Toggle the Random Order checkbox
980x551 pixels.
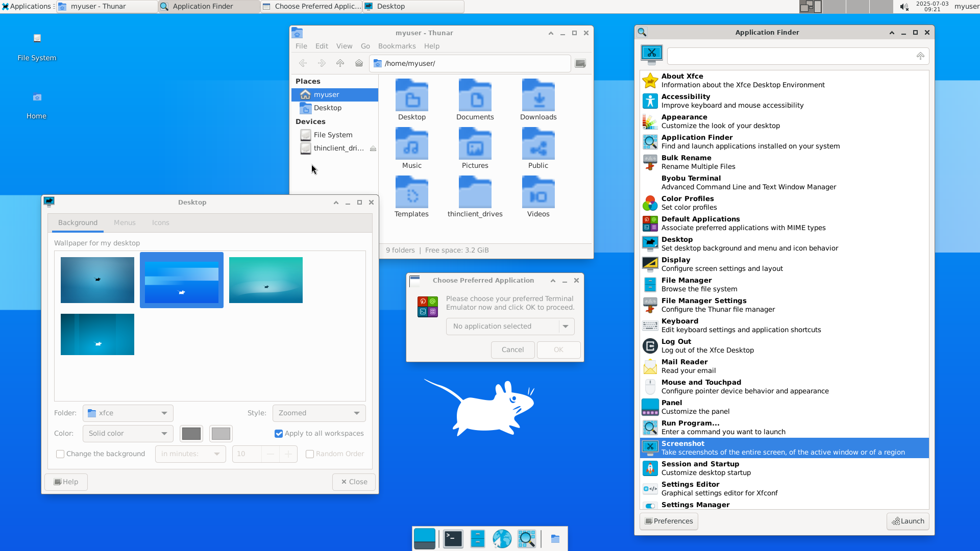(310, 454)
